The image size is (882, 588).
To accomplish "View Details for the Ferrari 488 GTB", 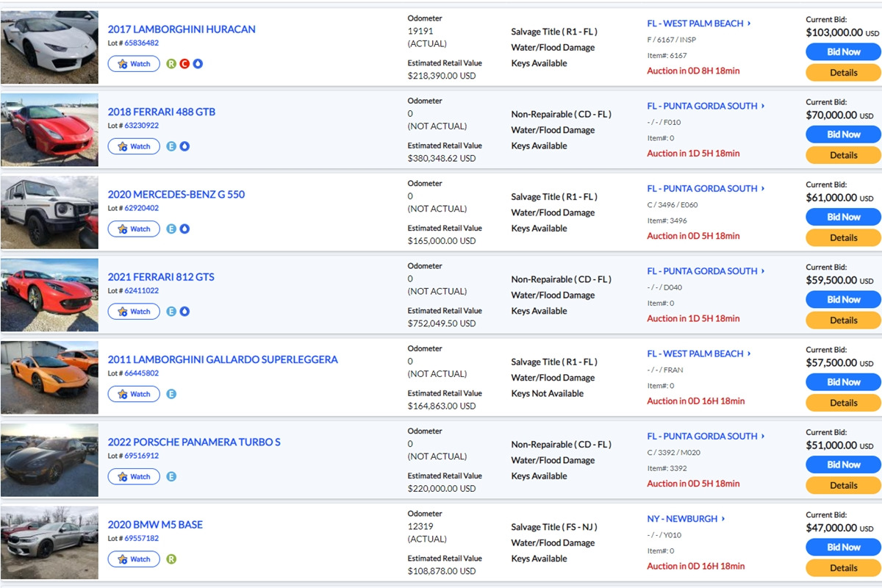I will click(x=843, y=155).
